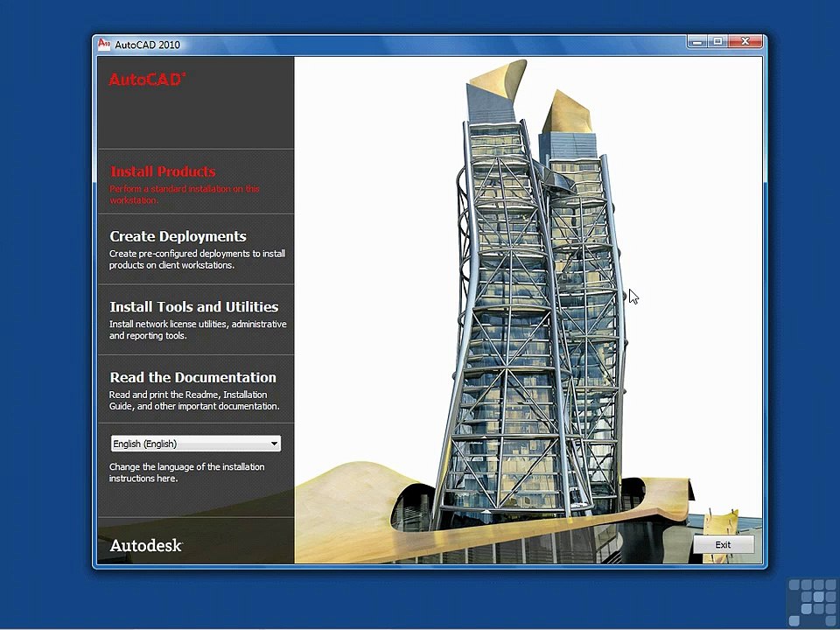Maximize the AutoCAD 2010 installer window
840x630 pixels.
[717, 41]
